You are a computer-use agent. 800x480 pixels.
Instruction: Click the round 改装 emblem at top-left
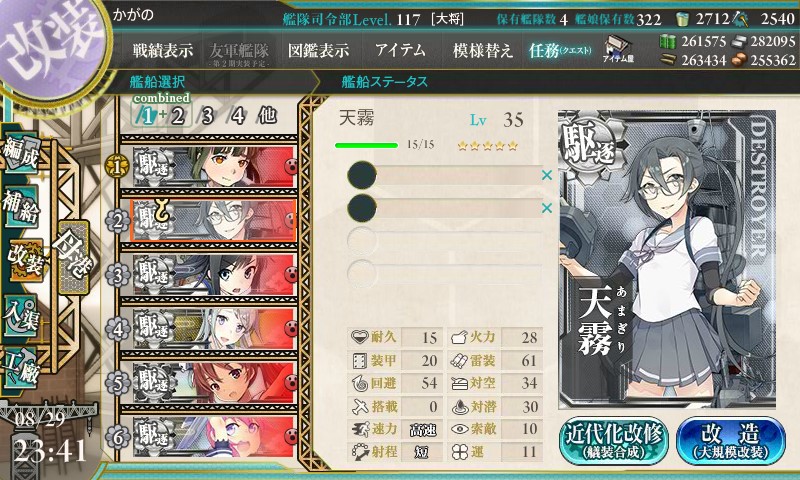(51, 46)
